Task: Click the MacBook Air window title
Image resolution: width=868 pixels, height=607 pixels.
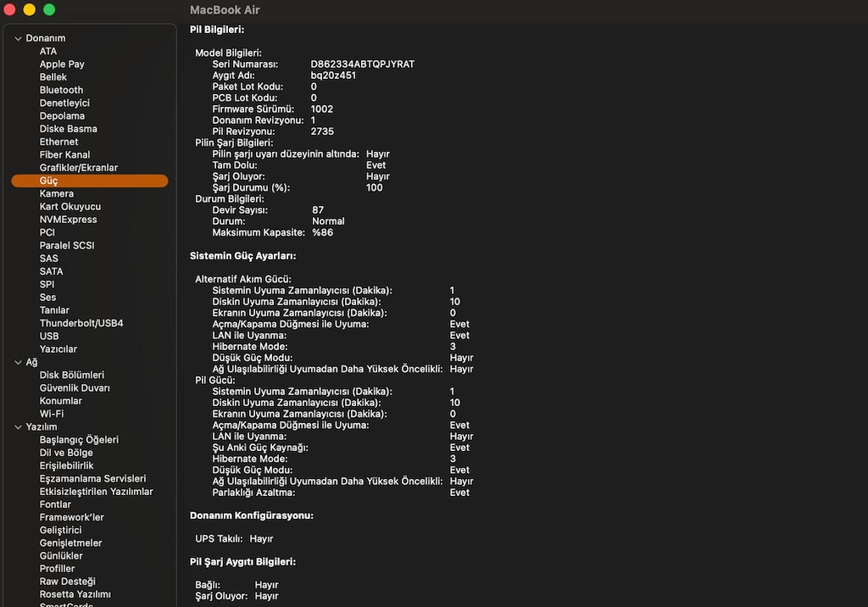Action: point(225,10)
